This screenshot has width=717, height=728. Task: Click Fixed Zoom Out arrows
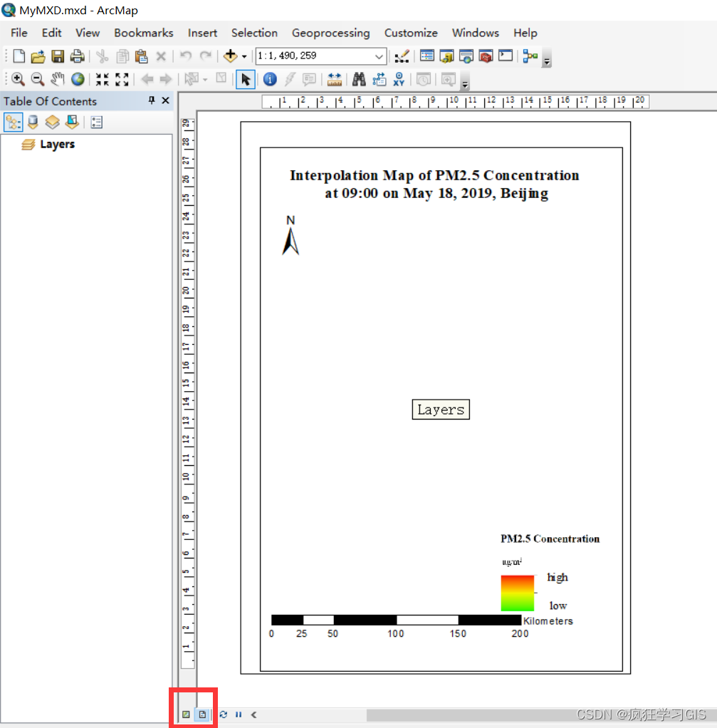pos(122,79)
